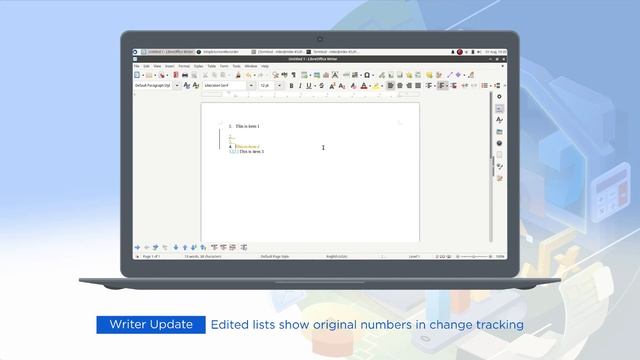Toggle Italic formatting
The image size is (640, 360).
point(300,86)
